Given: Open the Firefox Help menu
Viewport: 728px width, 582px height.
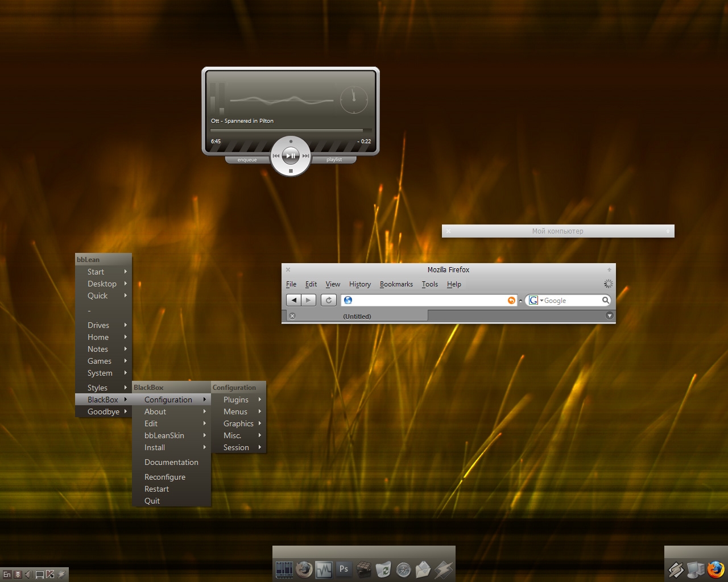Looking at the screenshot, I should click(x=454, y=284).
